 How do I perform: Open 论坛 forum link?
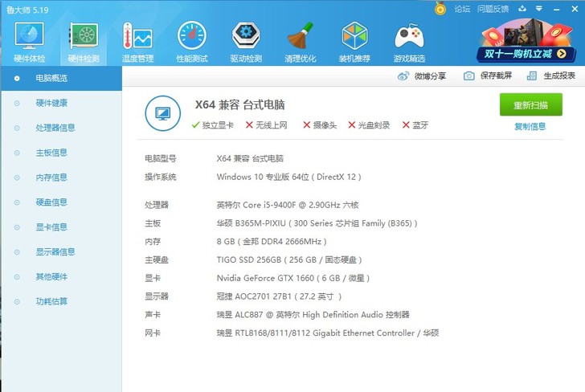(462, 9)
